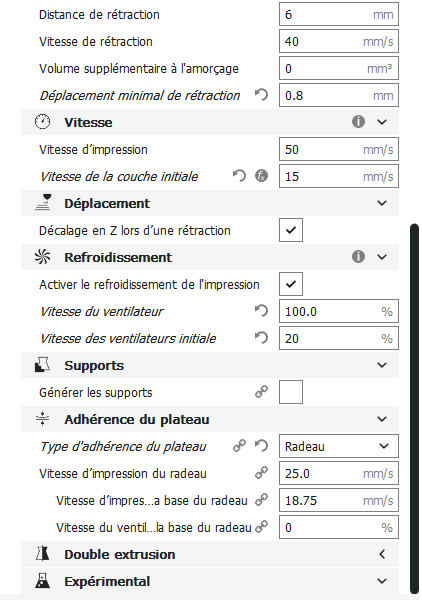422x601 pixels.
Task: Reset Vitesse des ventilateurs initiale setting
Action: (x=261, y=338)
